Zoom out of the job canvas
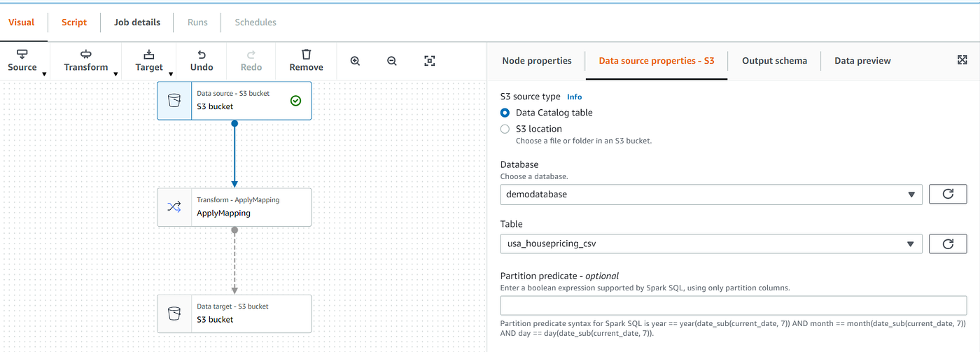This screenshot has width=980, height=352. 392,61
